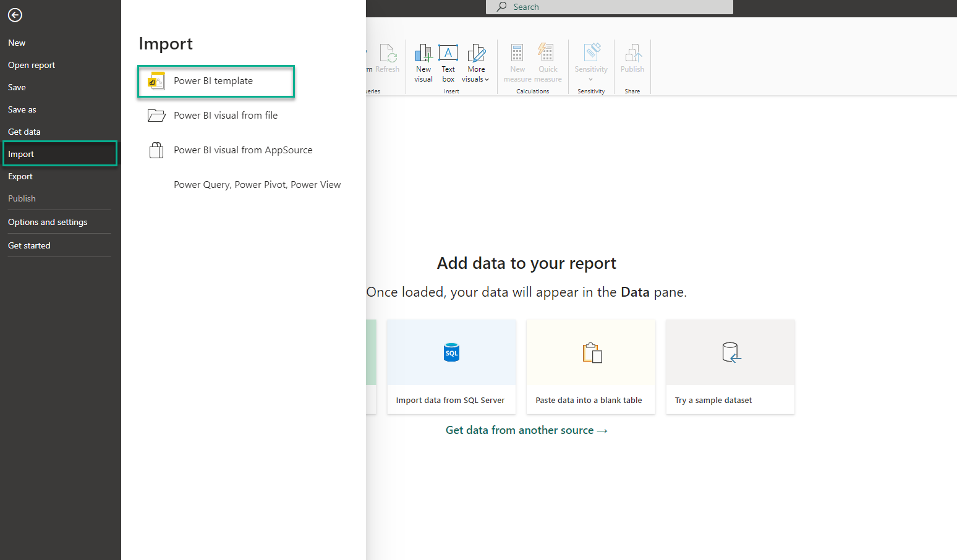Screen dimensions: 957x560
Task: Expand the More visuals dropdown
Action: pyautogui.click(x=475, y=62)
